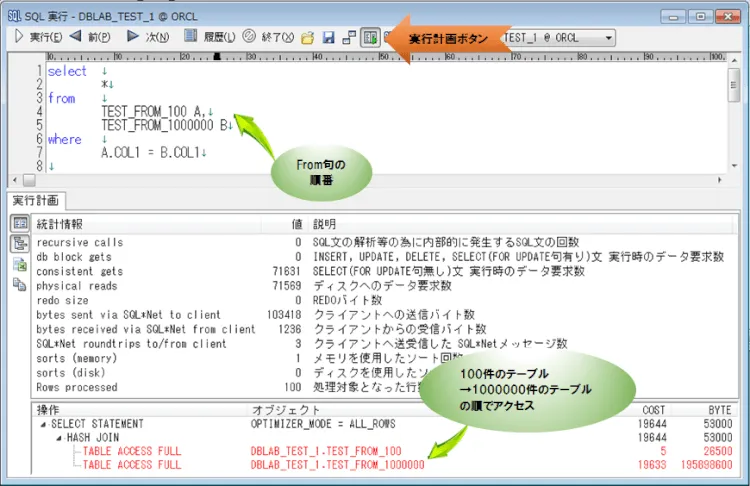Run the SQL with 実行(E) button
Image resolution: width=750 pixels, height=486 pixels.
[x=38, y=37]
